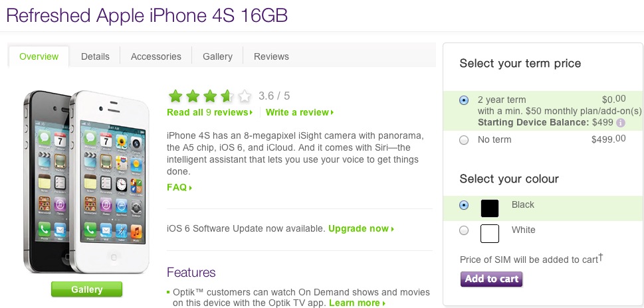Read all 9 reviews link
Screen dimensions: 644x308
(210, 112)
